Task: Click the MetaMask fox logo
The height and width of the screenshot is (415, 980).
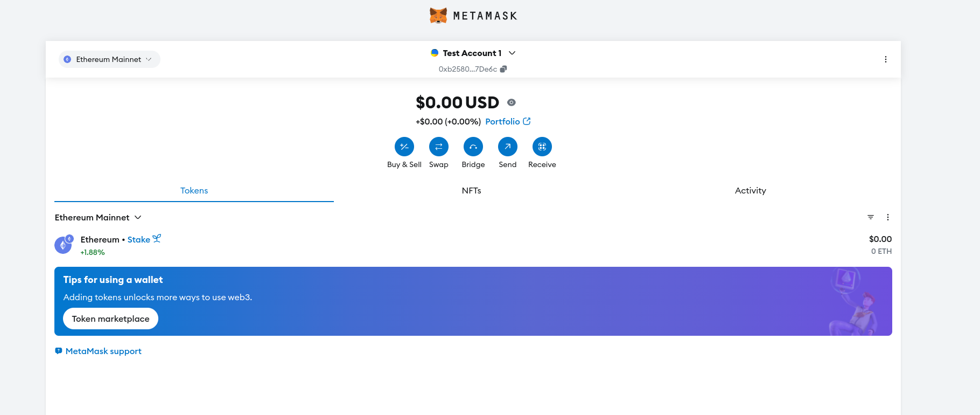Action: (438, 16)
